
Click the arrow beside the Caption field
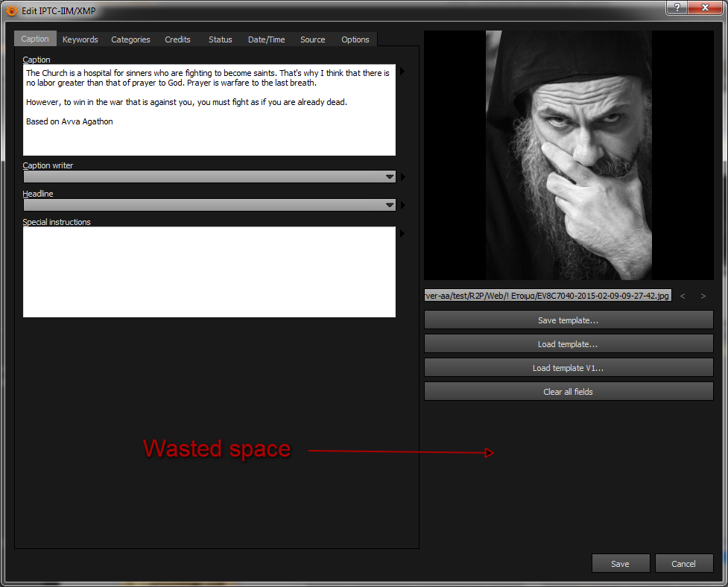pos(402,72)
